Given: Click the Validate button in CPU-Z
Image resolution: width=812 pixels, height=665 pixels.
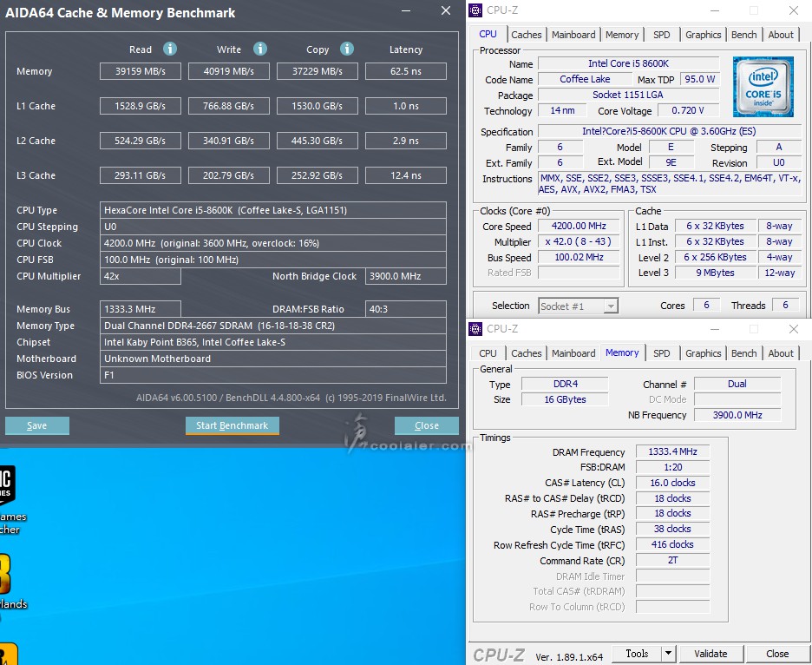Looking at the screenshot, I should coord(710,654).
